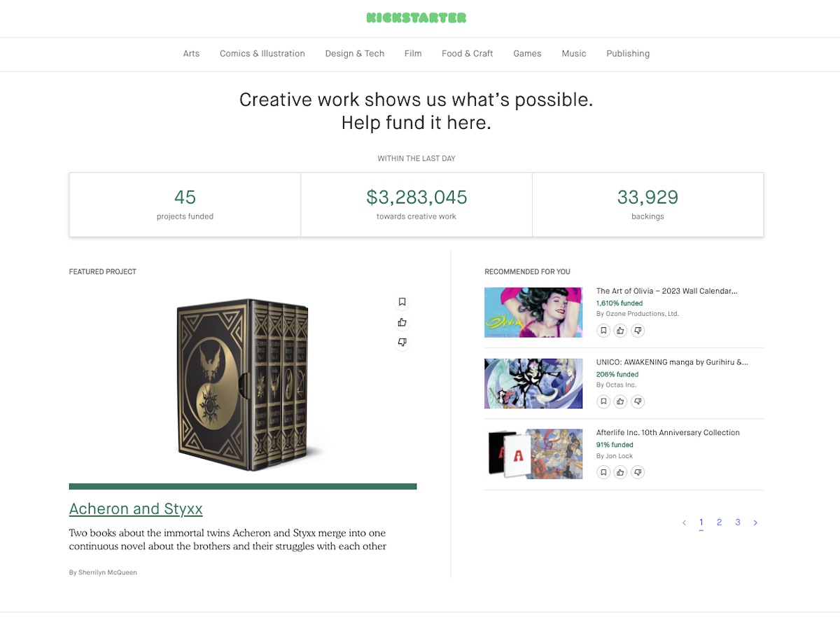Thumbs up the featured project
This screenshot has width=840, height=634.
point(402,322)
